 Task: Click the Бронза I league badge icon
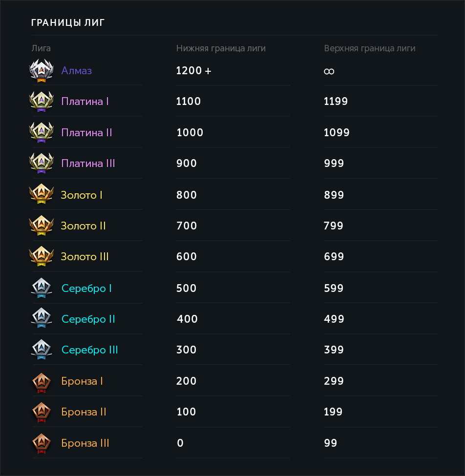(x=41, y=381)
